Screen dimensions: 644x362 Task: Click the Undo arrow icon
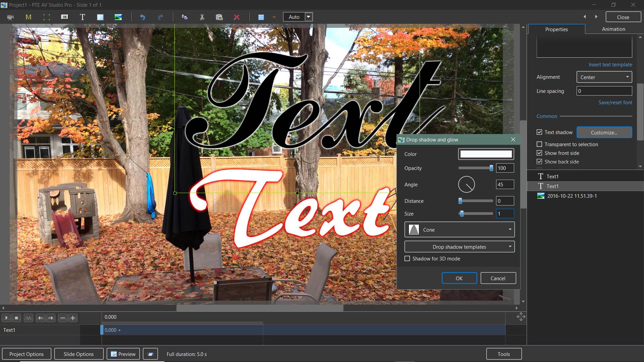click(143, 17)
